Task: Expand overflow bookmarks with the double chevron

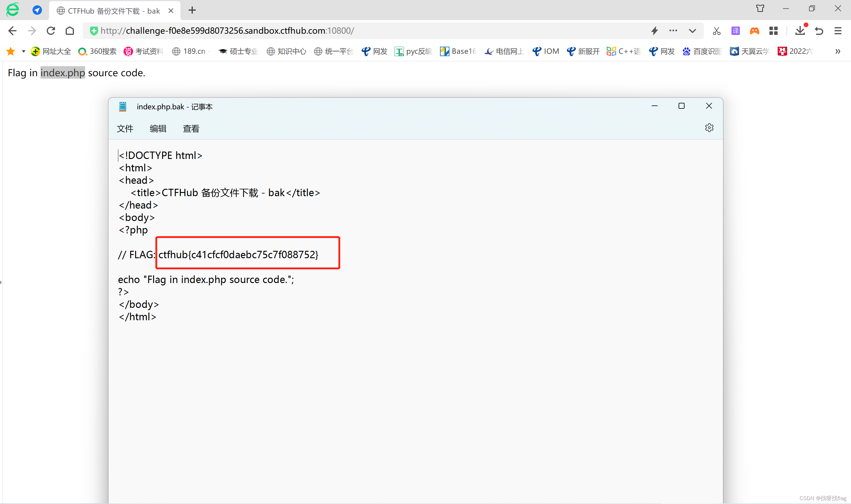Action: pos(837,51)
